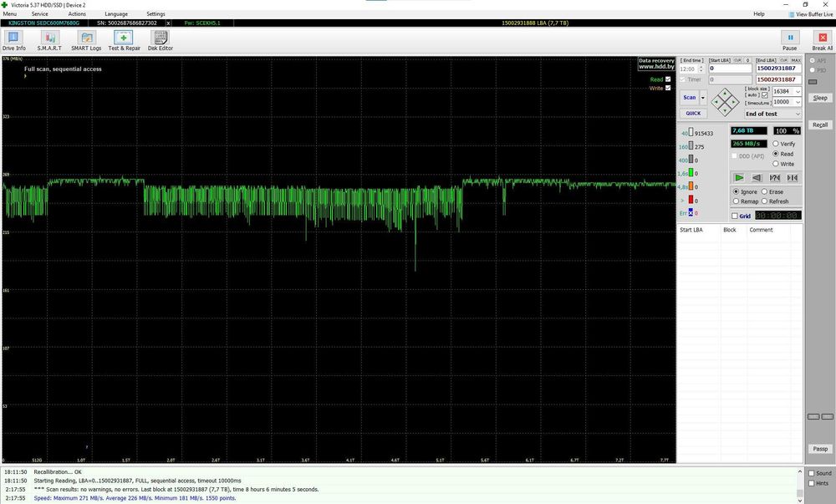Select the Remap radio button
The image size is (836, 504).
737,201
